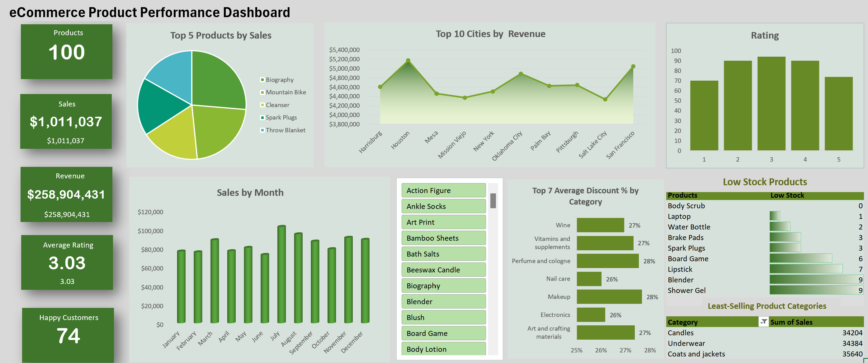Select the Makeup discount bar
868x363 pixels.
coord(609,297)
